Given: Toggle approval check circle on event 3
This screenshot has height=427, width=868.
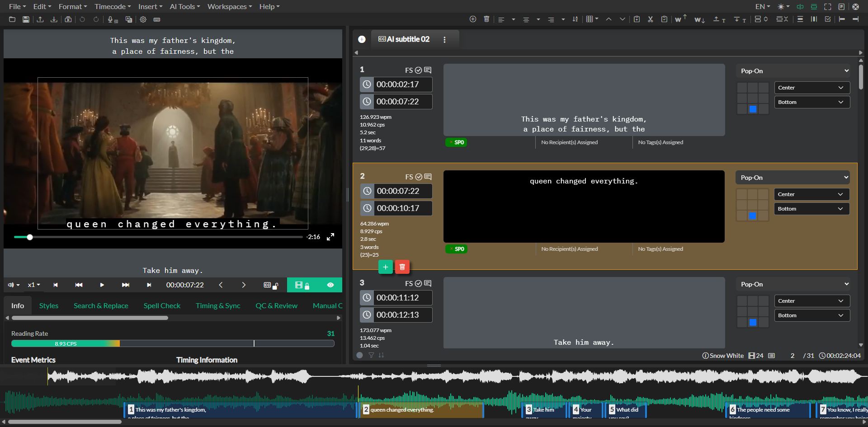Looking at the screenshot, I should (419, 283).
